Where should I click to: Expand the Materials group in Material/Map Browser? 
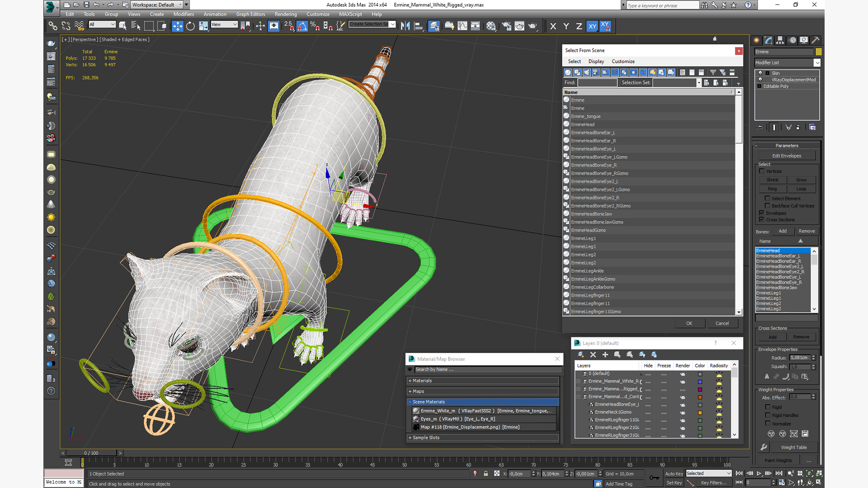click(x=483, y=381)
